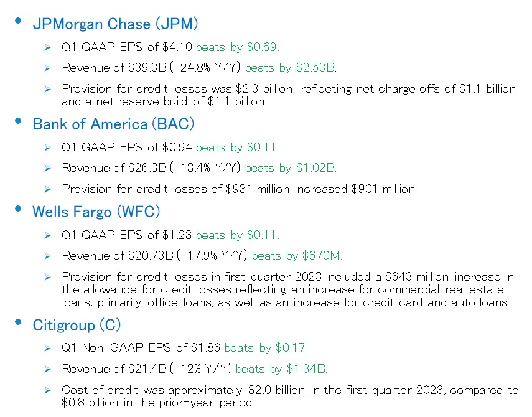Image resolution: width=532 pixels, height=417 pixels.
Task: Click arrow bullet beside EPS of $4.10
Action: (47, 47)
